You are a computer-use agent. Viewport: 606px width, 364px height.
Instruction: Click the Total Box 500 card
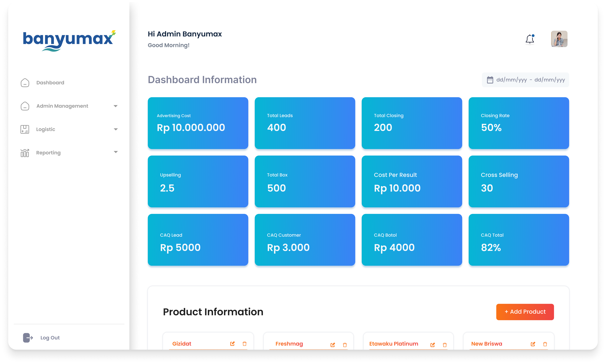(x=305, y=181)
